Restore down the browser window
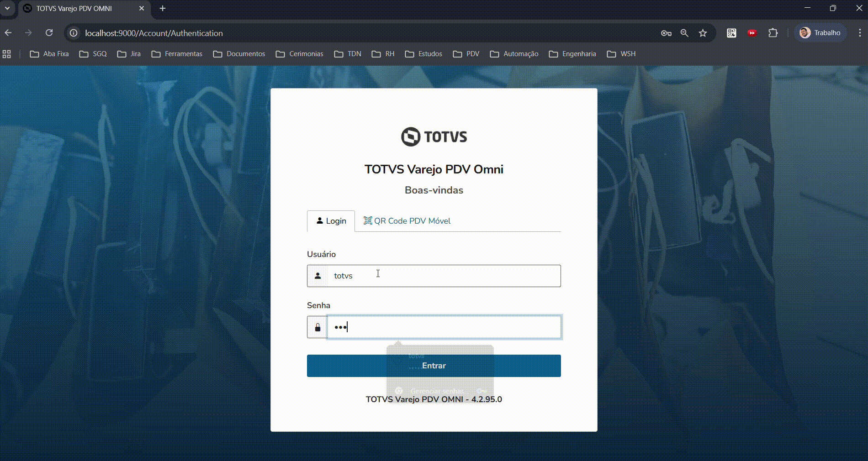The image size is (868, 461). click(x=833, y=8)
